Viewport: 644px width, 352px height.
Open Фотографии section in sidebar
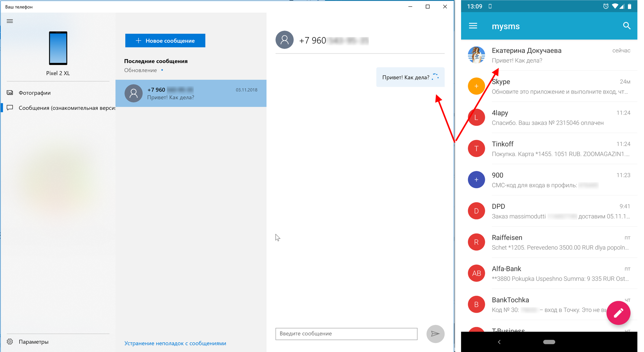34,93
